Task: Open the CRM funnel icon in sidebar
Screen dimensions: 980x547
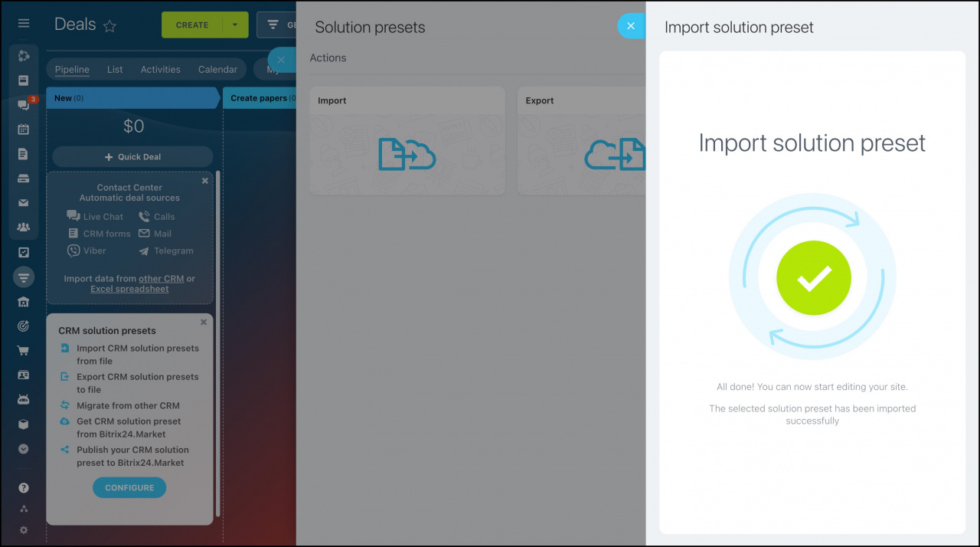Action: pos(24,277)
